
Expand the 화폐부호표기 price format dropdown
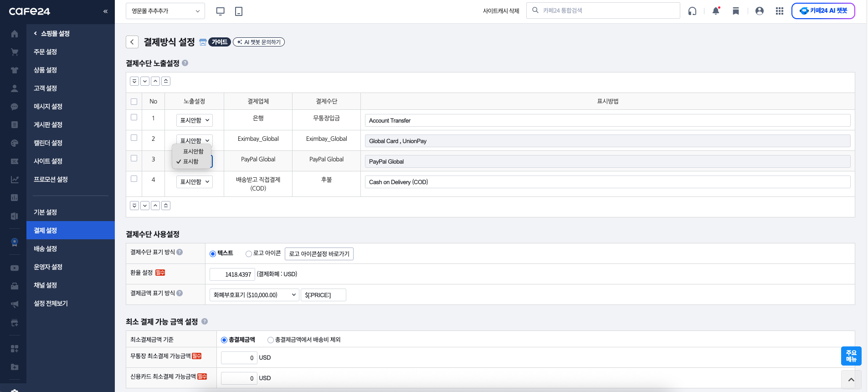point(254,295)
